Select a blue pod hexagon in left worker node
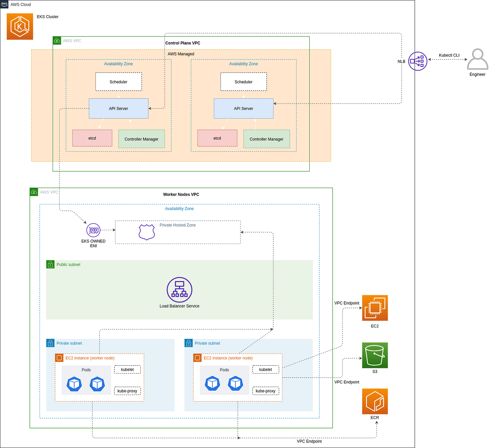This screenshot has height=448, width=493. pyautogui.click(x=74, y=383)
